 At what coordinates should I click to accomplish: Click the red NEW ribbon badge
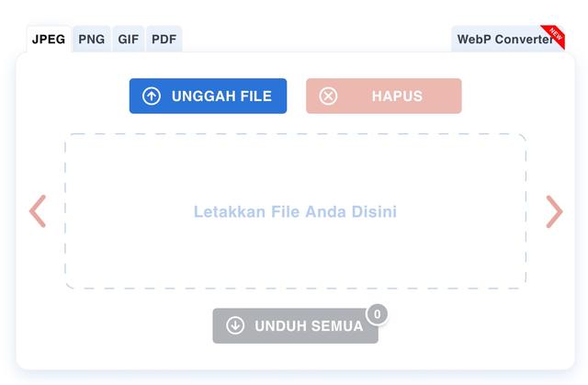[553, 36]
